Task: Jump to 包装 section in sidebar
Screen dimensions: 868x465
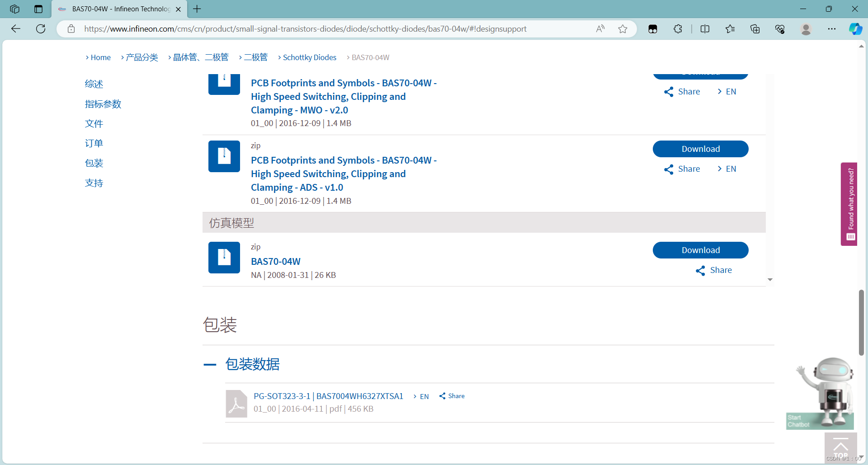Action: point(94,163)
